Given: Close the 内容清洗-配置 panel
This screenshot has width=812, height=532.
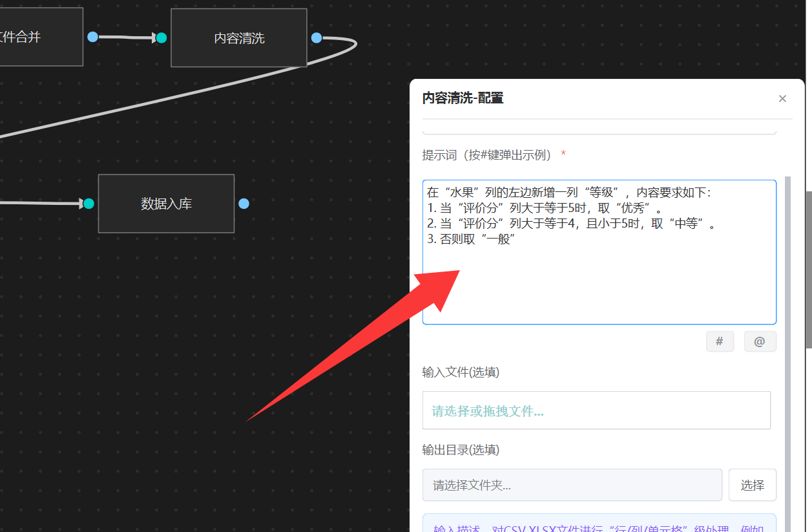Looking at the screenshot, I should [782, 99].
